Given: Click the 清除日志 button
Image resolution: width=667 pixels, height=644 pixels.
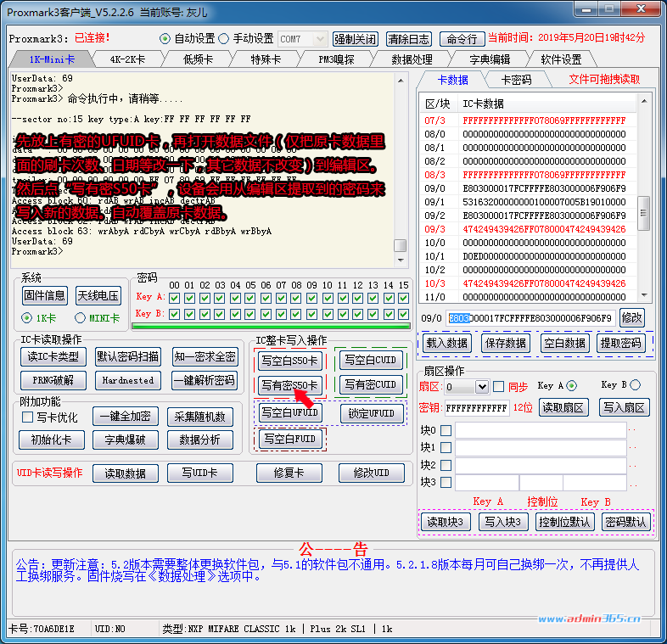Looking at the screenshot, I should [x=409, y=39].
